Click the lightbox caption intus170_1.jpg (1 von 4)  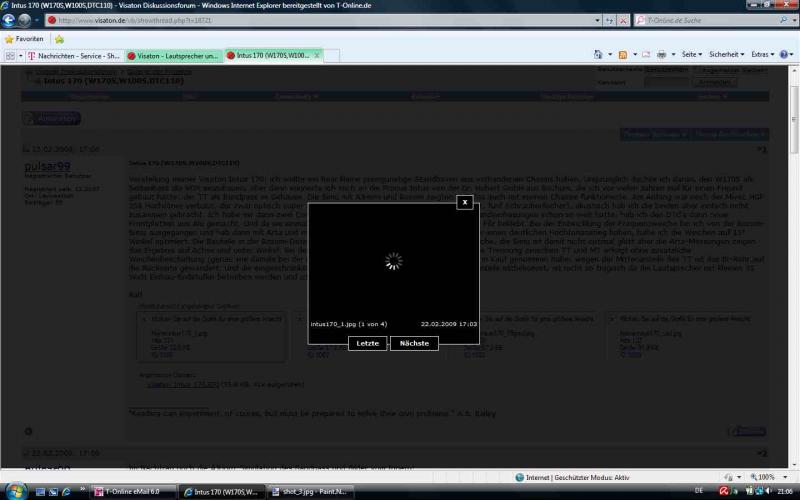(x=348, y=324)
